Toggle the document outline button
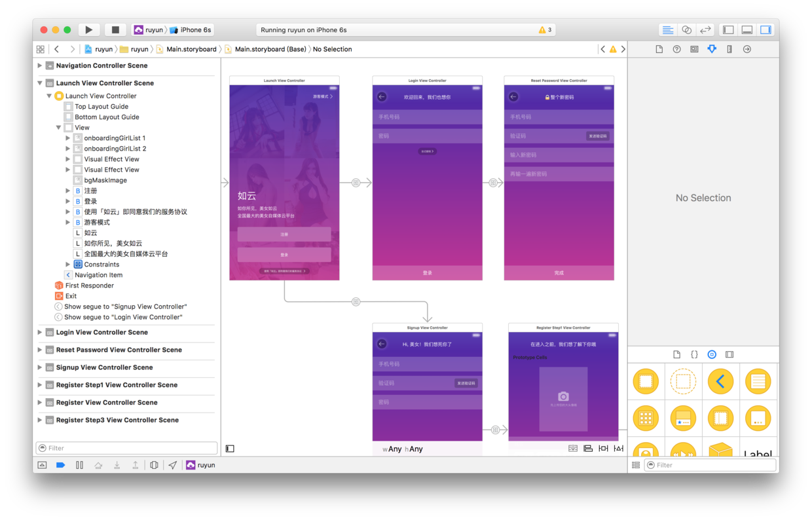This screenshot has height=520, width=812. (x=230, y=449)
